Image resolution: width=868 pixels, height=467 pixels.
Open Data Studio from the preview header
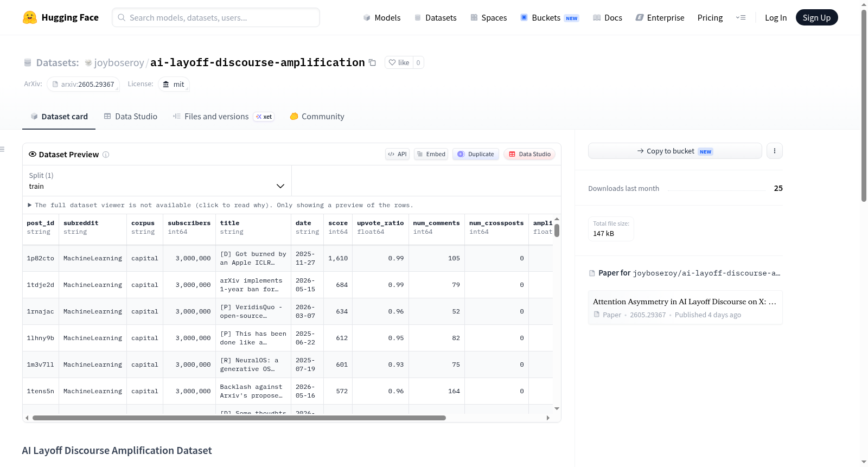[x=529, y=154]
